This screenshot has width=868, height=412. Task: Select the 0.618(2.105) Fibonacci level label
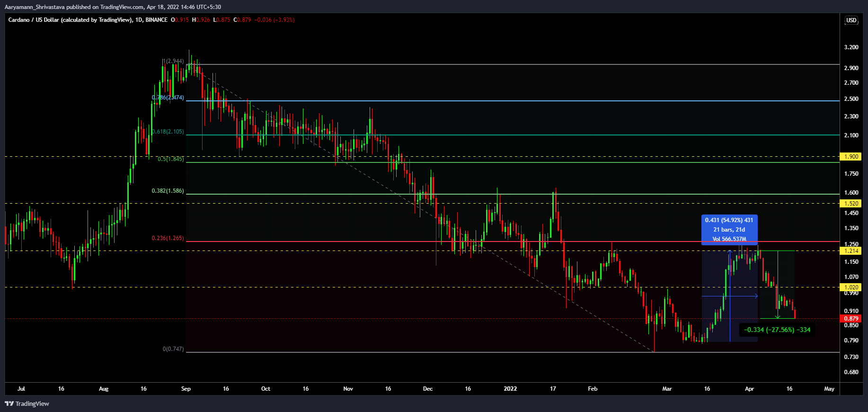pyautogui.click(x=168, y=132)
